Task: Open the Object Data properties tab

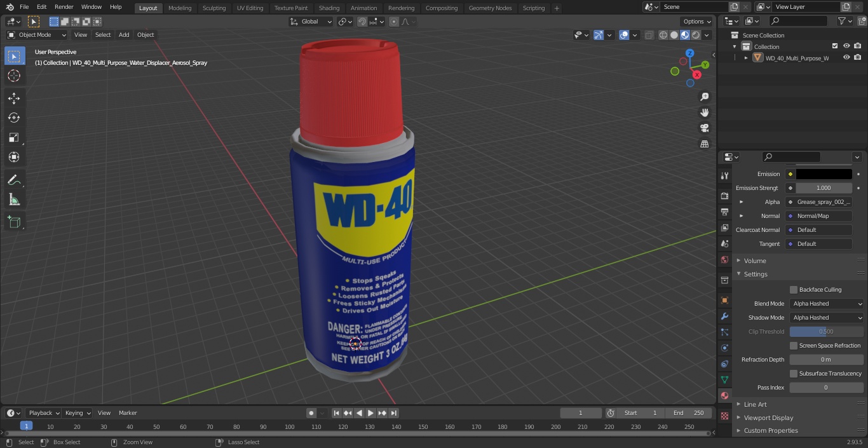Action: click(724, 379)
